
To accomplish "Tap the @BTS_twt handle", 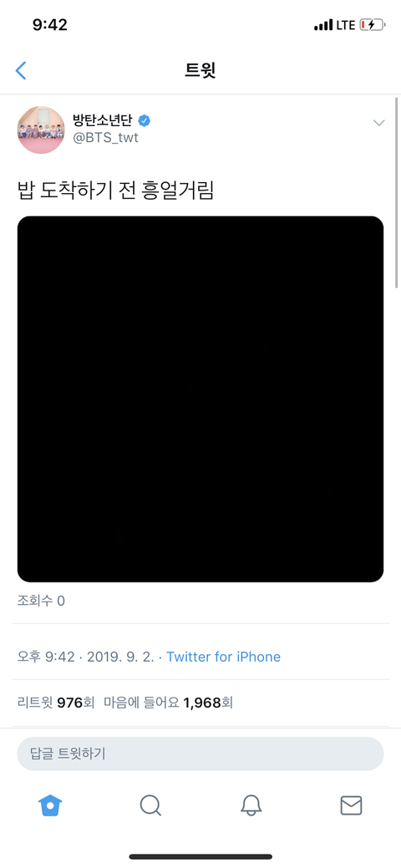I will pyautogui.click(x=106, y=138).
